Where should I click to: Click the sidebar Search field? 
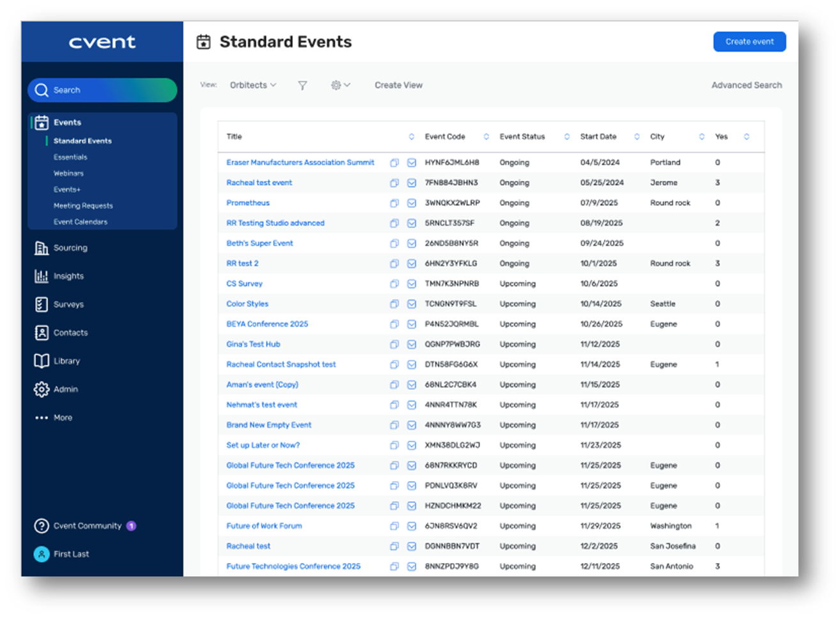[102, 90]
